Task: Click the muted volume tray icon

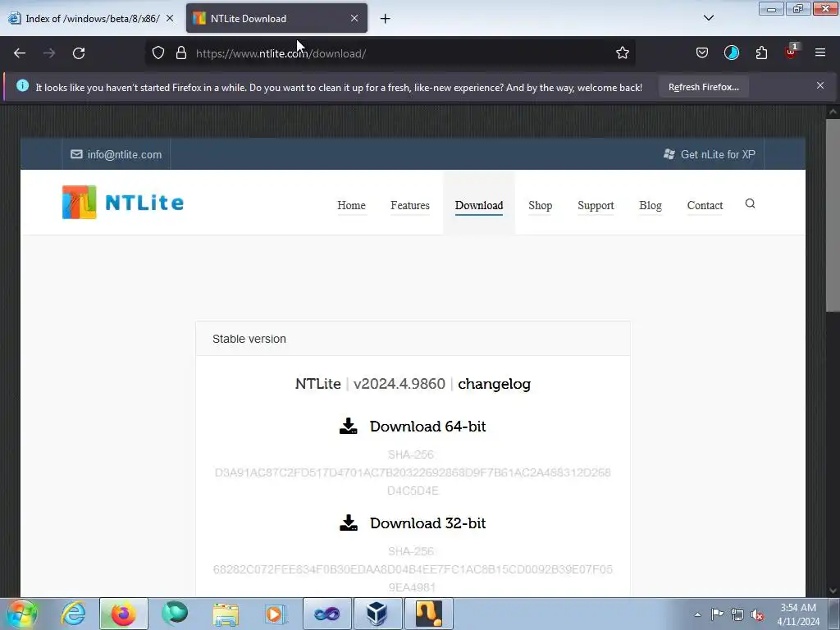Action: (757, 614)
